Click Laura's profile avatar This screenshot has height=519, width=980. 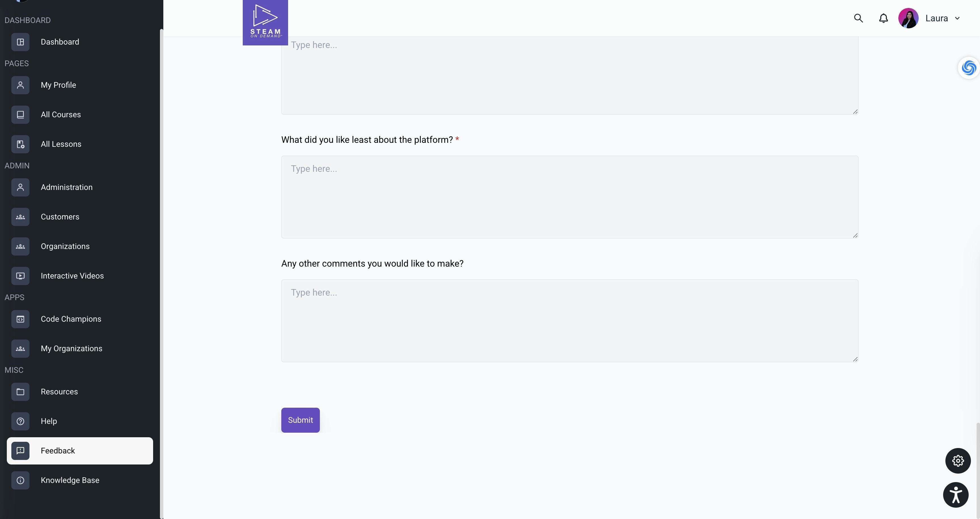coord(908,18)
